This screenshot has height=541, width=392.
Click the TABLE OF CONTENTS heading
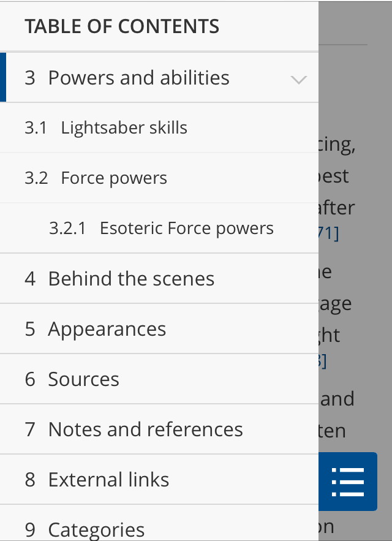pos(122,26)
